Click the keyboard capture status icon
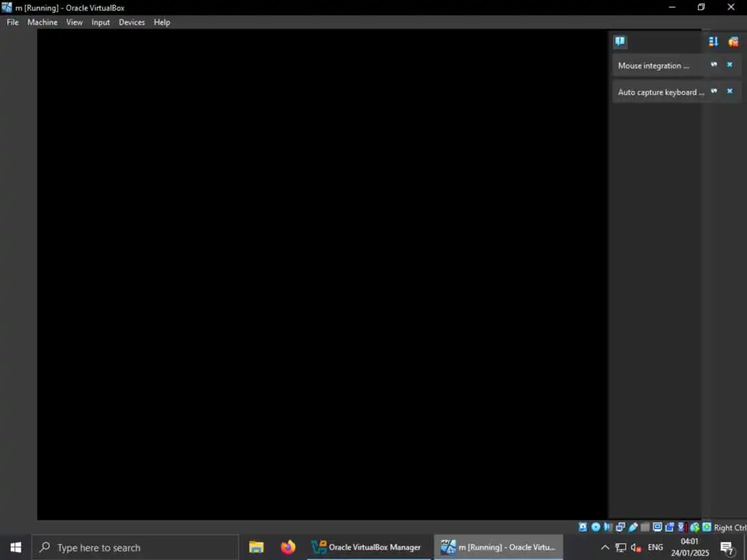Screen dimensions: 747x560 (707, 527)
